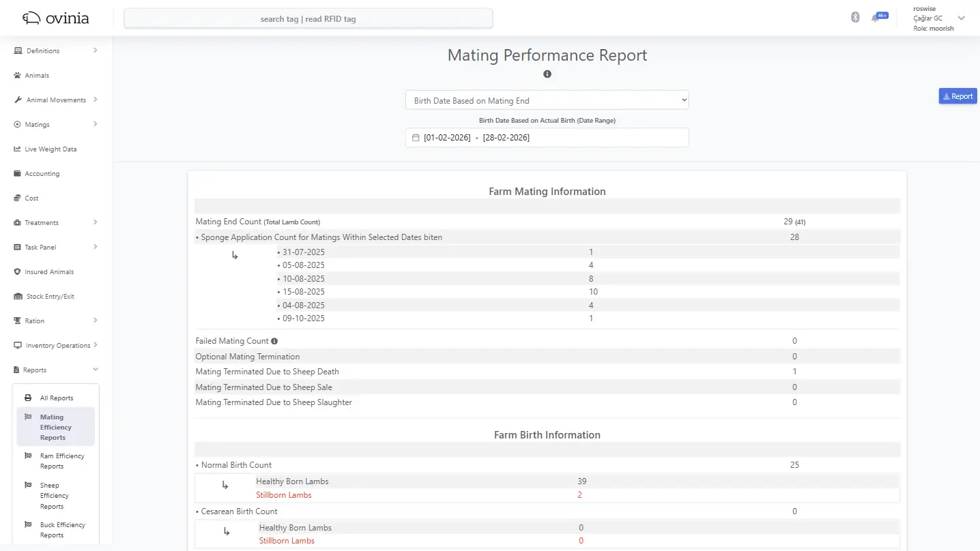Viewport: 980px width, 551px height.
Task: Open the Failed Mating Count info tooltip
Action: click(275, 340)
